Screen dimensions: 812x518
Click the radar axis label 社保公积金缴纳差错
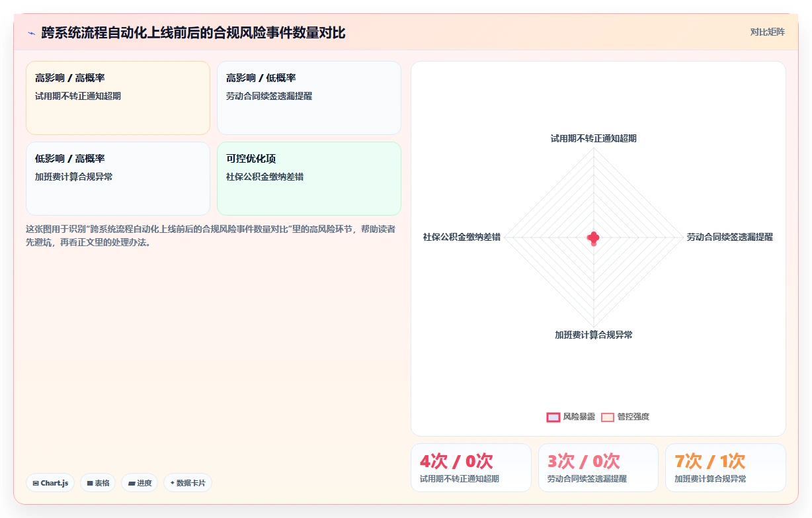(462, 237)
